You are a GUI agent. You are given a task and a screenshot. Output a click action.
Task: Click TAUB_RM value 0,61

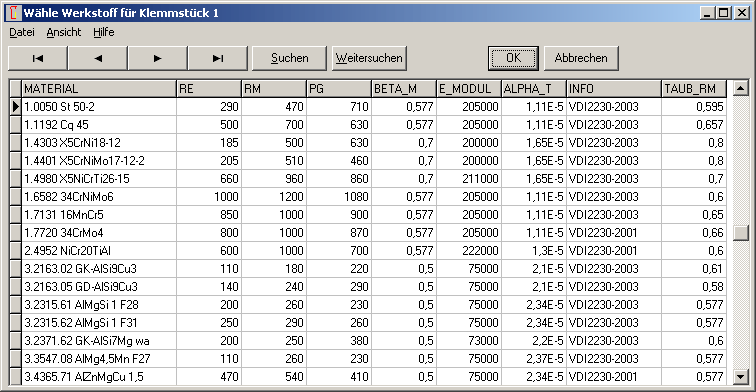(x=694, y=269)
